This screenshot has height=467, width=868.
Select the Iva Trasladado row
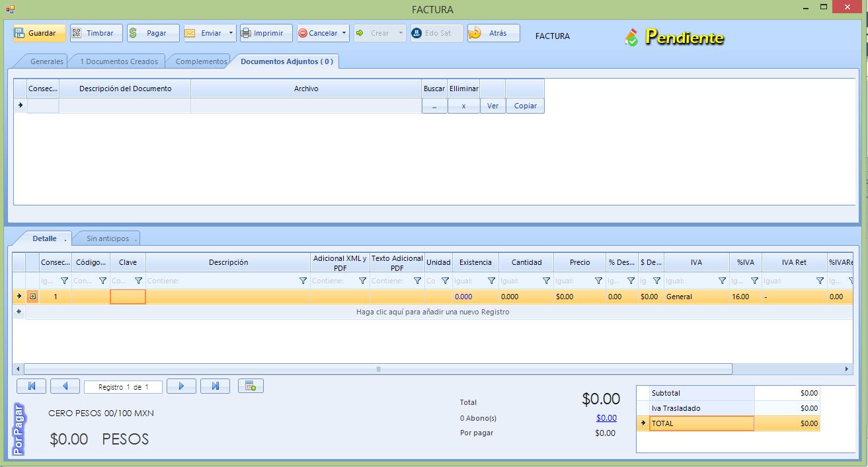click(729, 408)
